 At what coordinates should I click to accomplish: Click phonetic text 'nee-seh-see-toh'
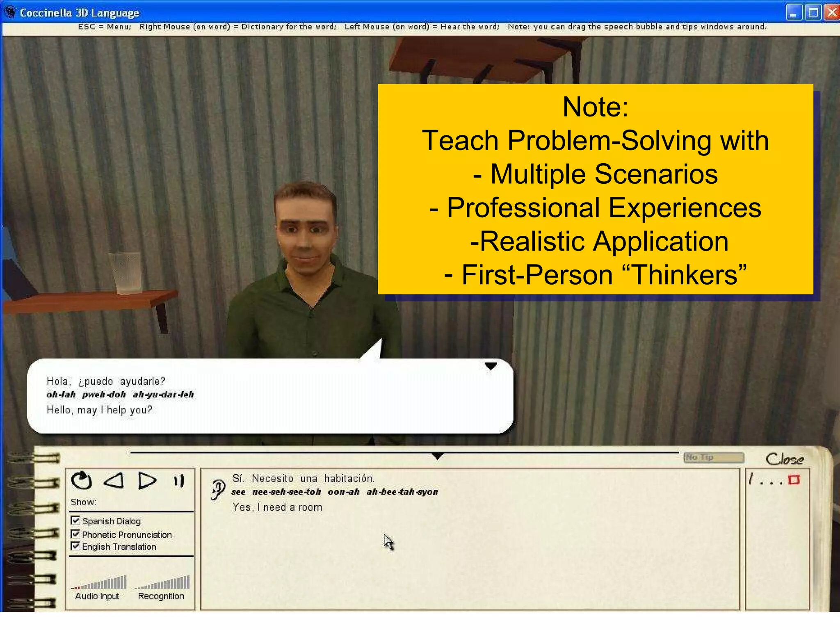pyautogui.click(x=286, y=492)
